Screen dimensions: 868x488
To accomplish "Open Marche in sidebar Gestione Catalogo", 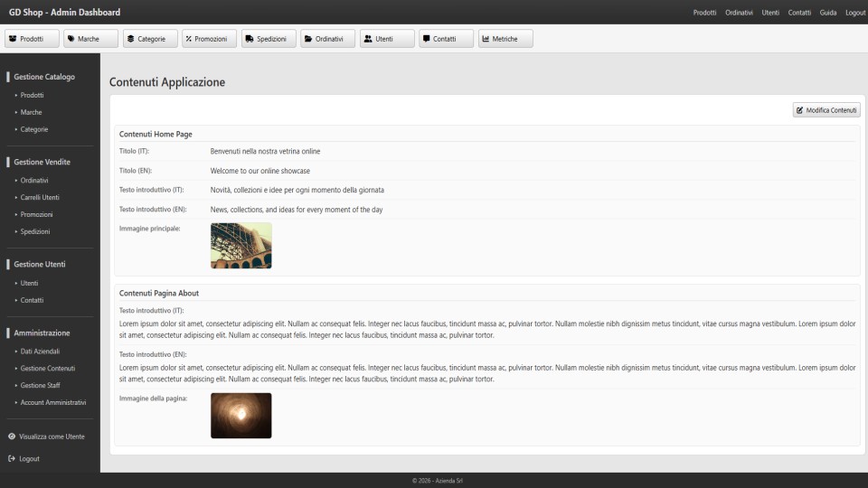I will click(31, 112).
